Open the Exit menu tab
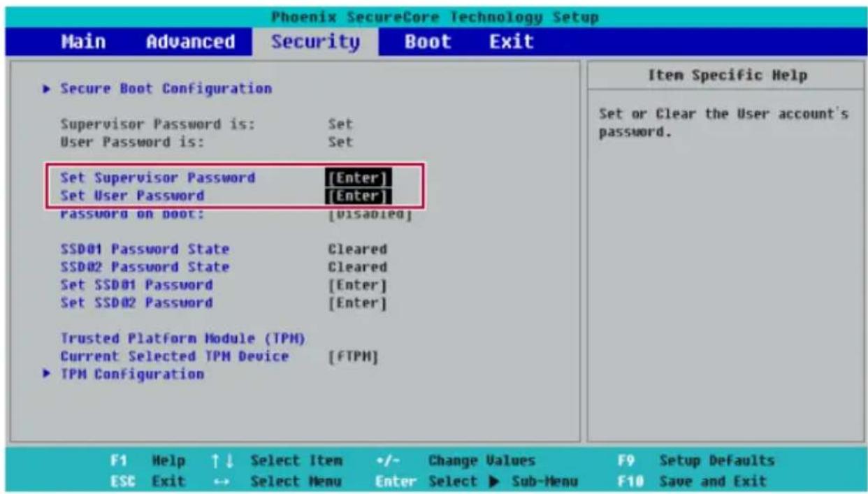The height and width of the screenshot is (494, 868). pos(512,42)
